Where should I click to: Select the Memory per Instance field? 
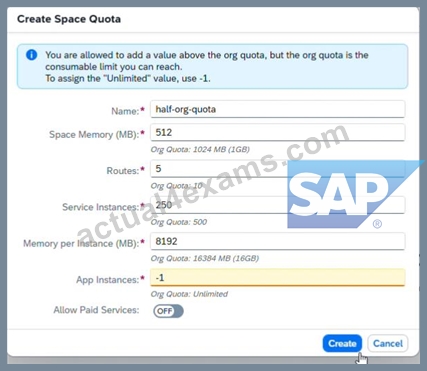278,241
